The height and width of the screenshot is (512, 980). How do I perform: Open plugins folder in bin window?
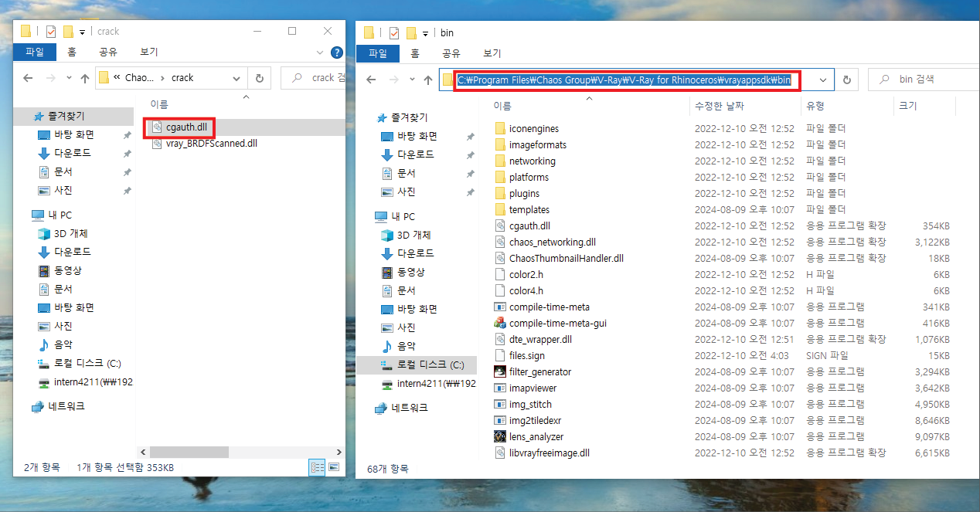[524, 193]
